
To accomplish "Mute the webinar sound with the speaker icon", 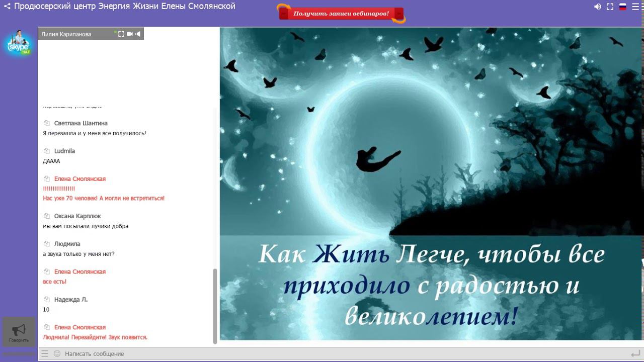I will point(598,7).
